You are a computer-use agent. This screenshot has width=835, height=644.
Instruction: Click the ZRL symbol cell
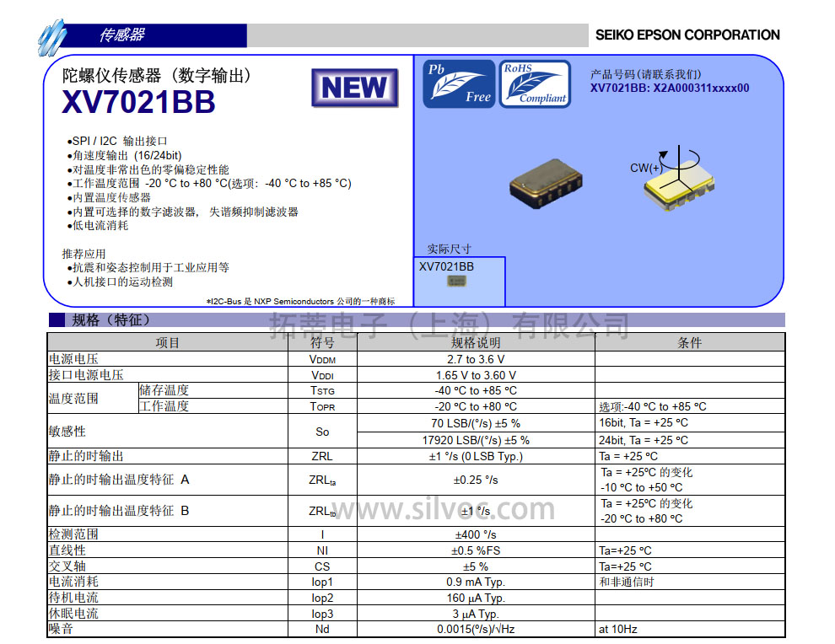click(x=322, y=456)
